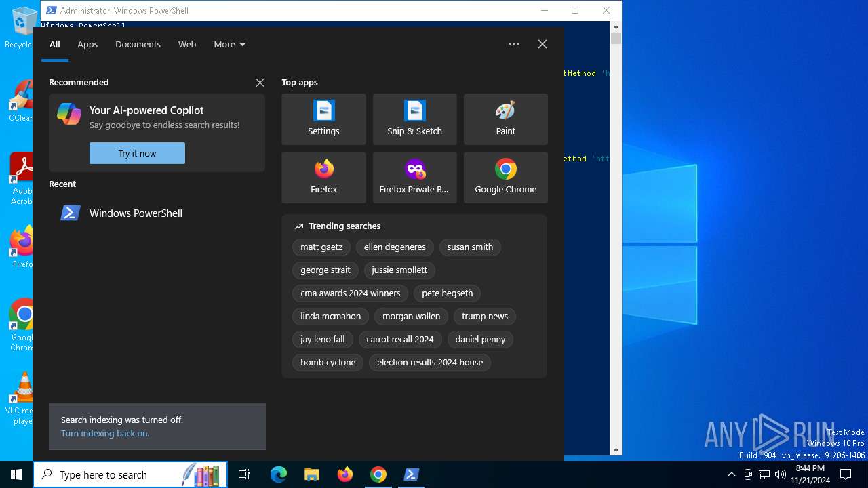Viewport: 868px width, 488px height.
Task: Click Try it now button
Action: click(x=137, y=153)
